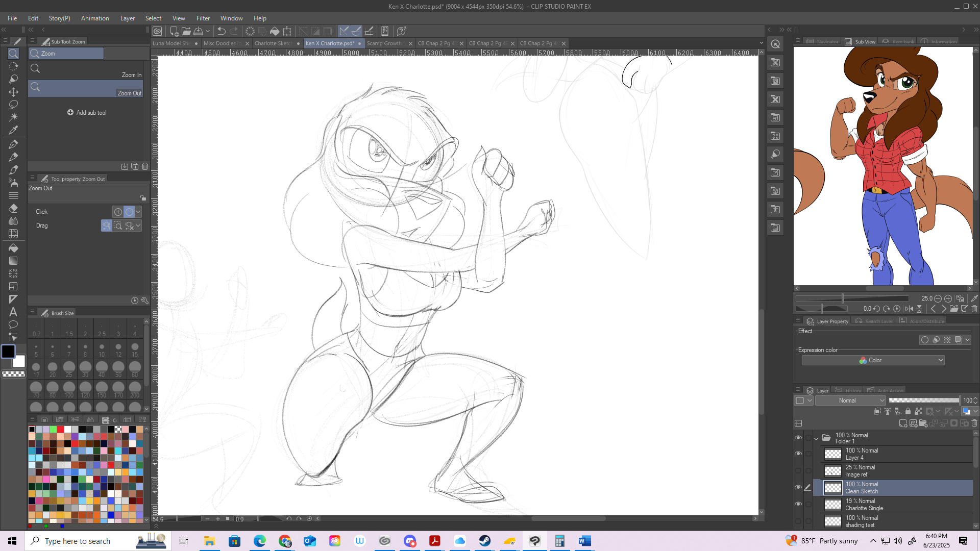Click the Delete Layer trash icon
980x551 pixels.
(974, 423)
